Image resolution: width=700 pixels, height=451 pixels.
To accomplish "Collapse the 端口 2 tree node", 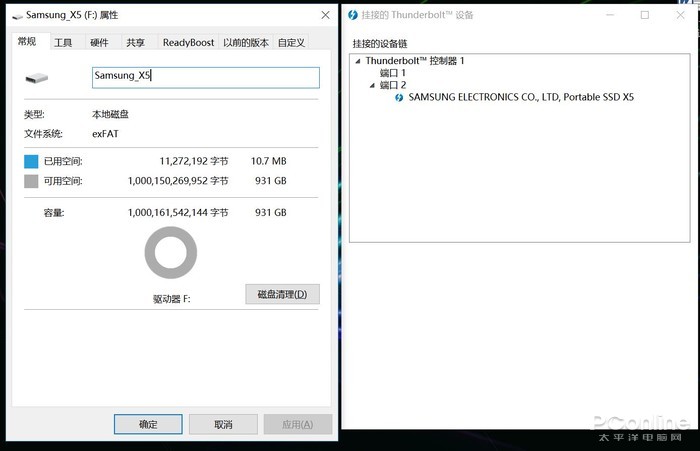I will click(372, 85).
